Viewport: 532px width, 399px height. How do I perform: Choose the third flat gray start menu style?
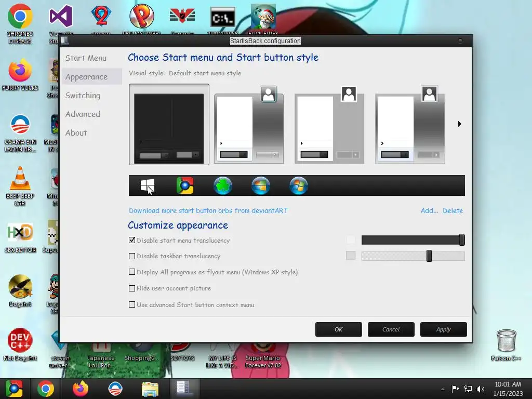[x=329, y=125]
